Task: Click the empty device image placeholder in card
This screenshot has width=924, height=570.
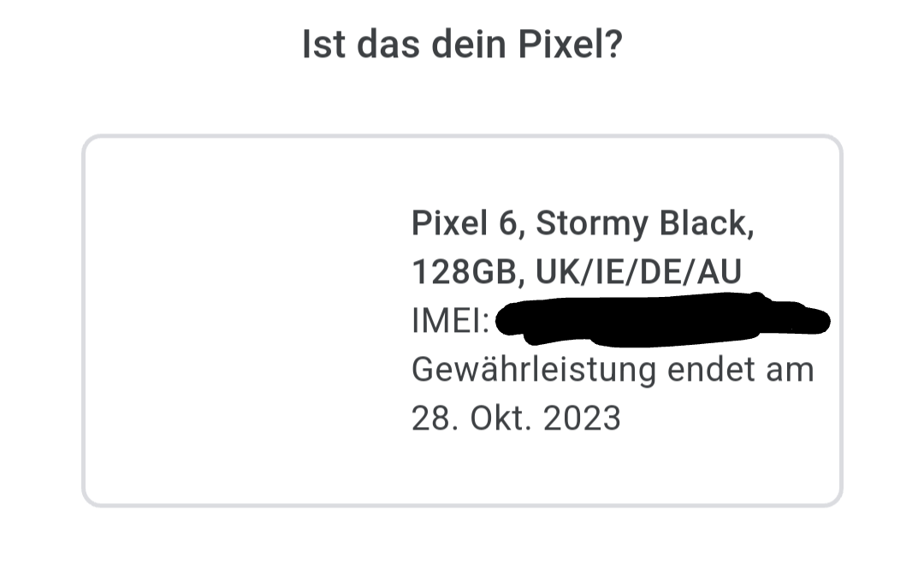Action: coord(247,321)
